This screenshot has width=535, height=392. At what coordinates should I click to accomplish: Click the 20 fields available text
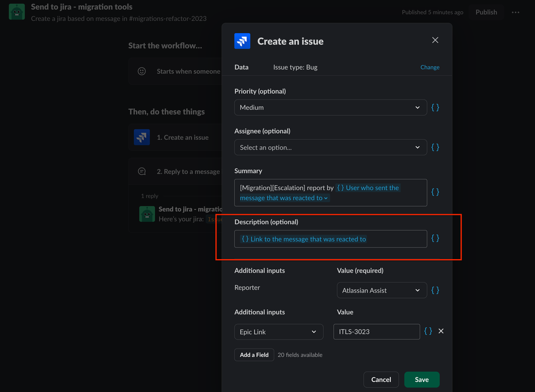(300, 355)
